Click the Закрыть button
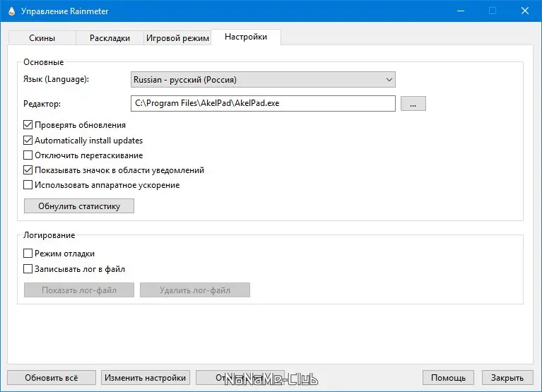Viewport: 542px width, 392px height. pyautogui.click(x=507, y=378)
